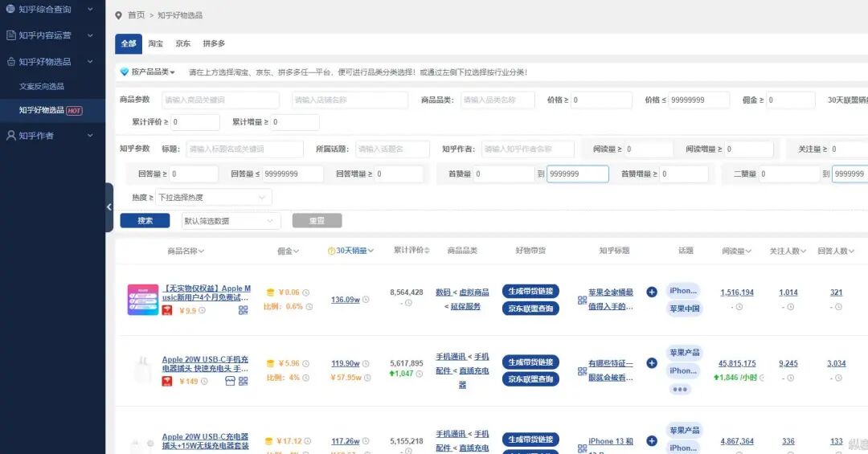This screenshot has height=454, width=868.
Task: Focus the 商品关键词 input field
Action: (220, 100)
